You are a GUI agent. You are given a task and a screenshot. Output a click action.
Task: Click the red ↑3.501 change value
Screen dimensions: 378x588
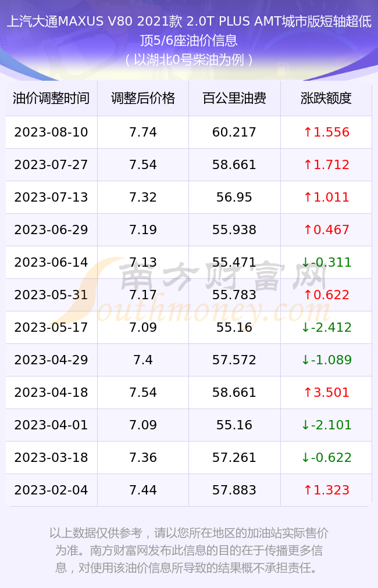tap(326, 392)
